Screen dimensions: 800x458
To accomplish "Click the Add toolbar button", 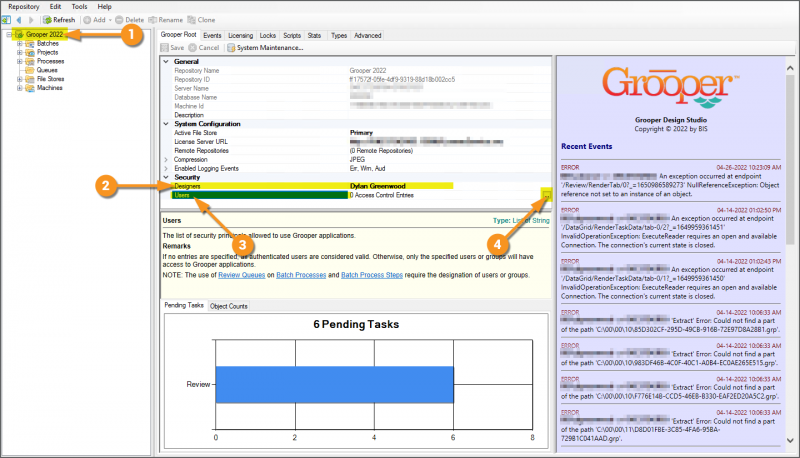I will pos(94,20).
